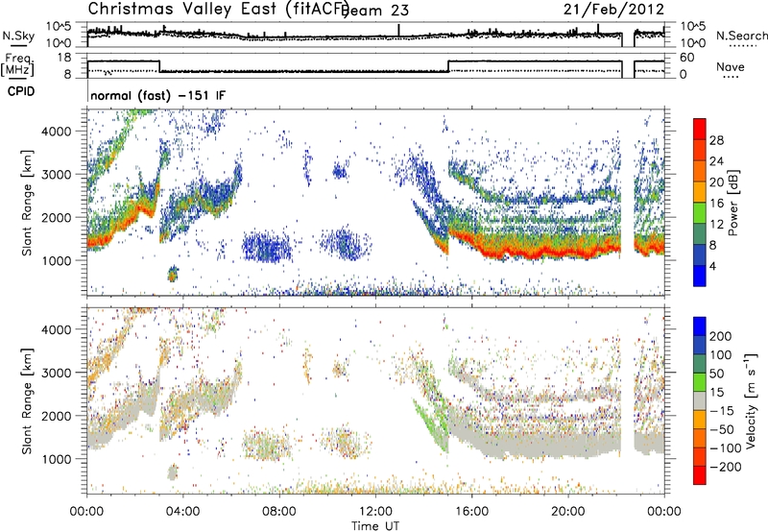Click the green velocity streak near 14:00
The image size is (768, 532).
pos(431,423)
